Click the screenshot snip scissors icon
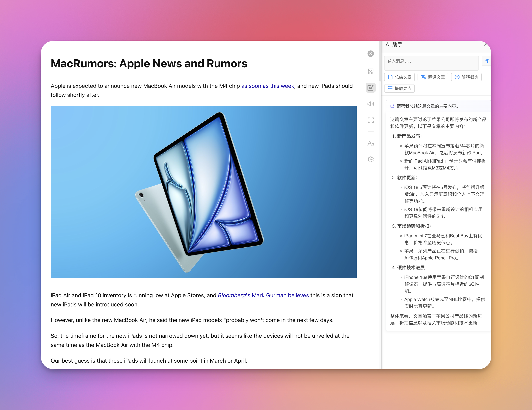Viewport: 532px width, 410px height. click(x=371, y=71)
